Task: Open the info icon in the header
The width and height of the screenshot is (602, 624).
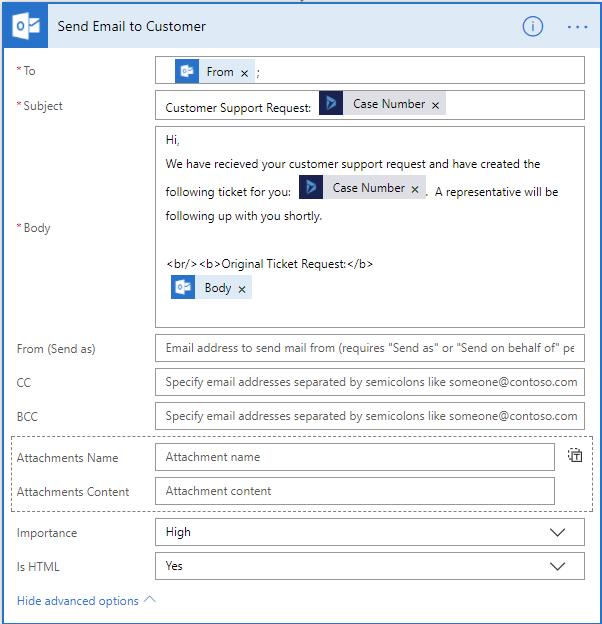Action: pyautogui.click(x=533, y=27)
